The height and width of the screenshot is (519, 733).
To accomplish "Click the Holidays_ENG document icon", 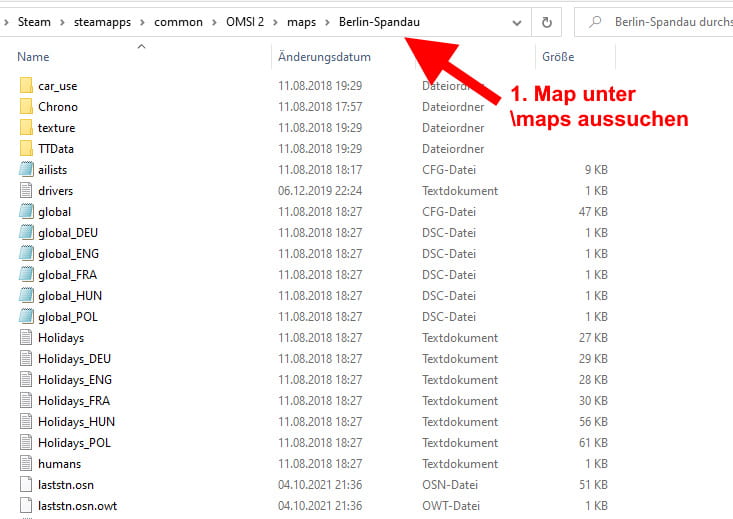I will coord(26,380).
